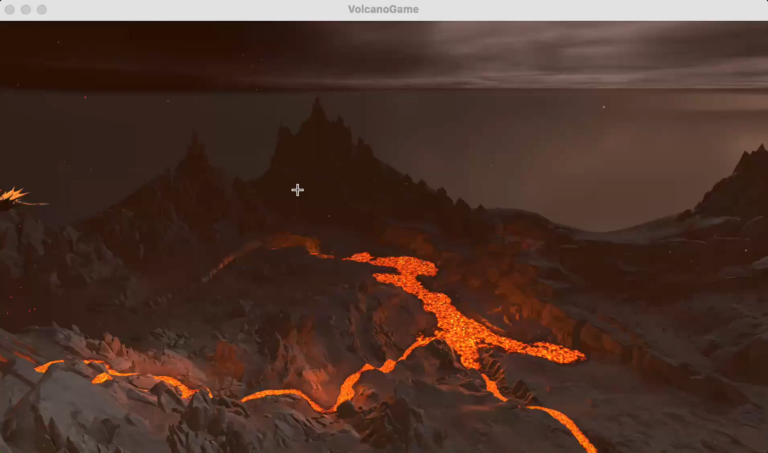Maximize the VolcanoGame window
Image resolution: width=768 pixels, height=453 pixels.
[42, 9]
